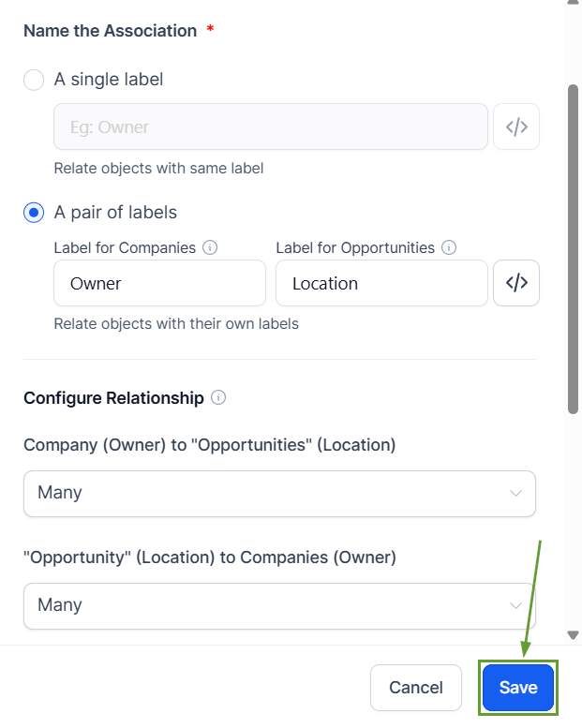582x728 pixels.
Task: Save the association settings
Action: pos(518,688)
